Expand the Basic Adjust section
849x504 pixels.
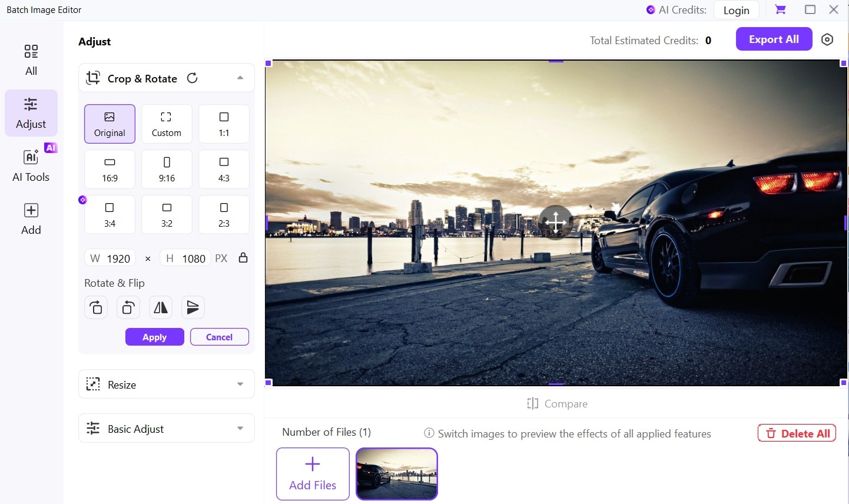tap(167, 429)
